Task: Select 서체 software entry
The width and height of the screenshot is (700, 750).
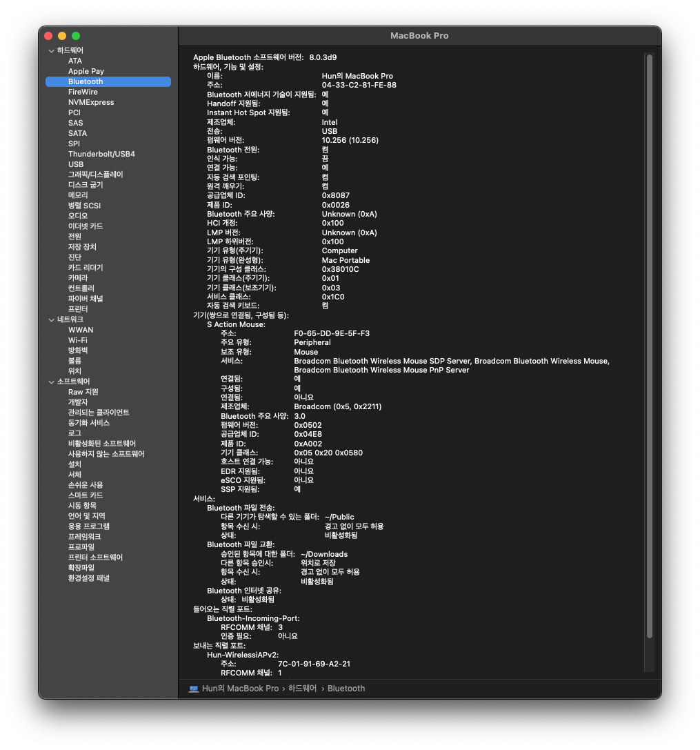Action: pyautogui.click(x=74, y=475)
